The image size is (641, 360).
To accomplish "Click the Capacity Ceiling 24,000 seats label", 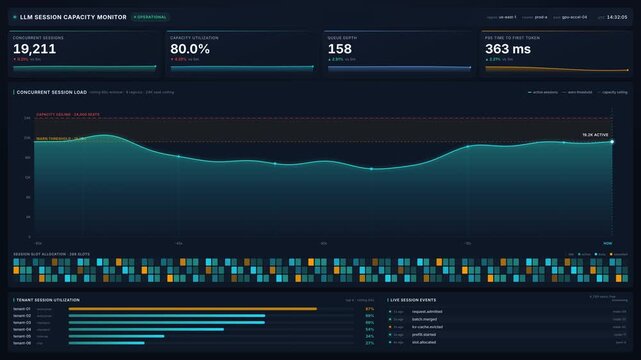I will click(x=68, y=114).
